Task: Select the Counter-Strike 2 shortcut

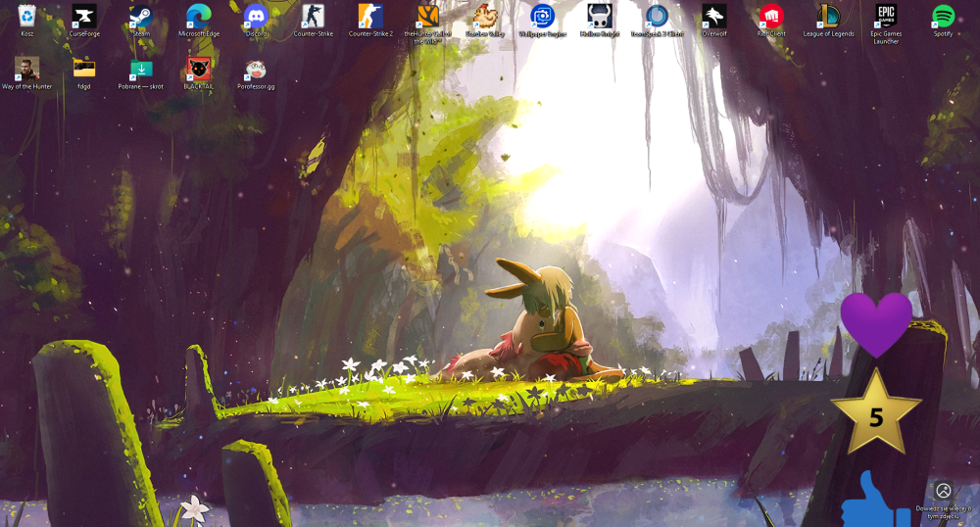Action: click(370, 21)
